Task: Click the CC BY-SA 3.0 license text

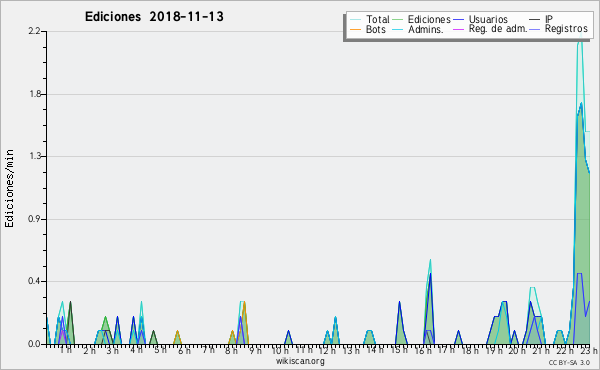Action: (569, 362)
